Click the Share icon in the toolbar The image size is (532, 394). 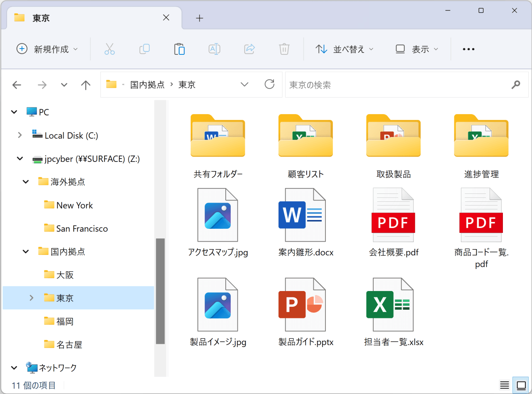pos(249,49)
